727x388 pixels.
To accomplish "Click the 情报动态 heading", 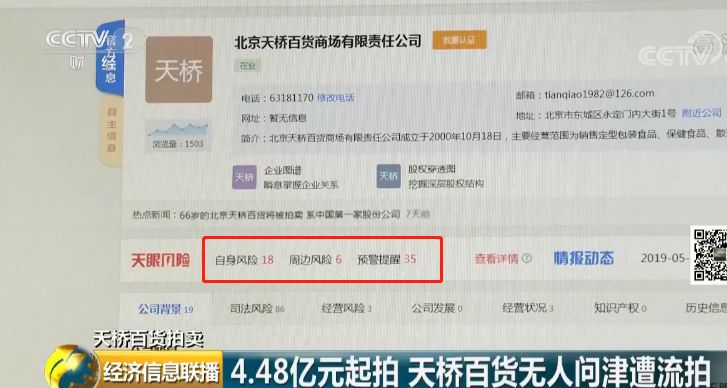I will tap(584, 258).
